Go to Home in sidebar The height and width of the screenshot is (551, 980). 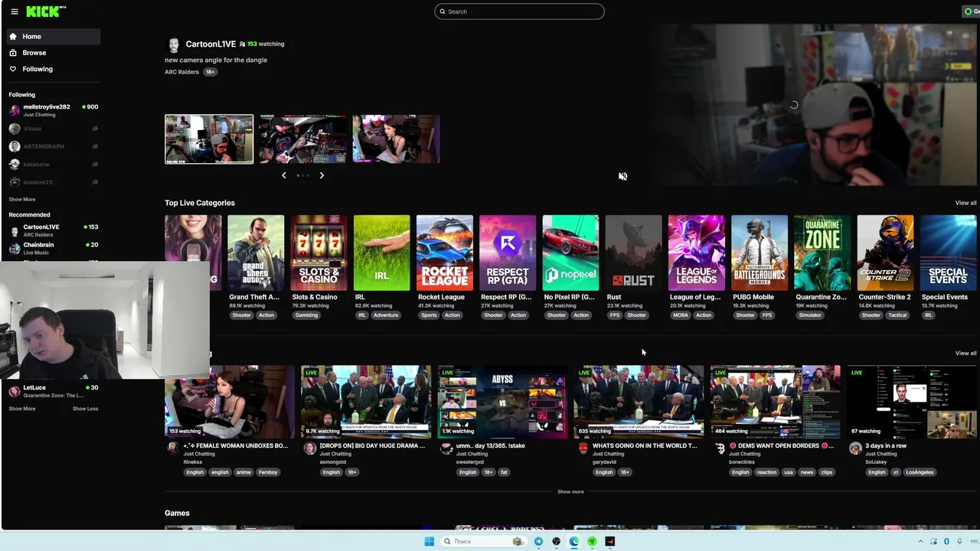[53, 37]
